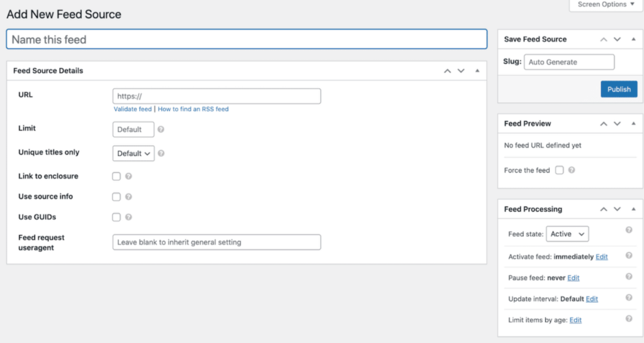Enable the Link to enclosure checkbox
Image resolution: width=644 pixels, height=343 pixels.
116,177
